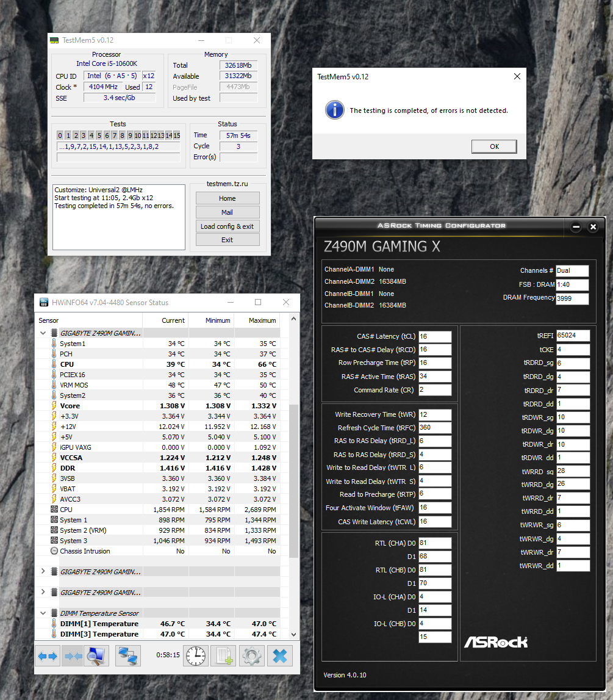Open HWiNFO sensor settings gear icon
Screen dimensions: 613x700
point(252,656)
